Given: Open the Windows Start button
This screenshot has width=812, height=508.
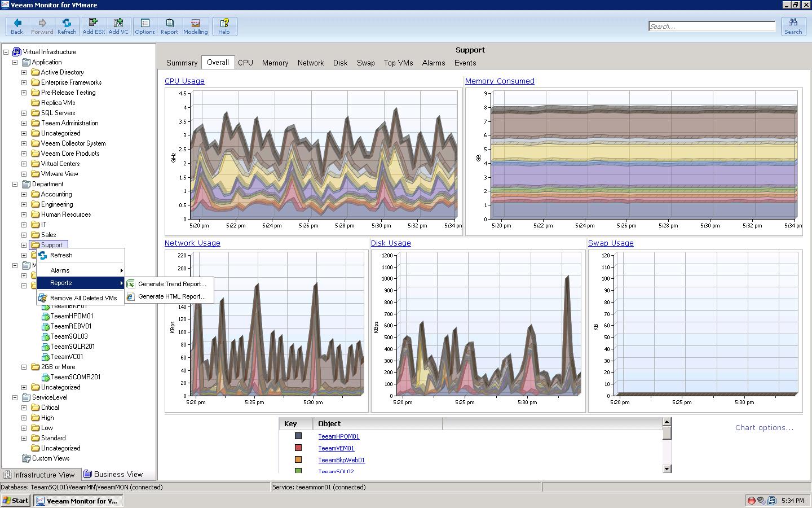Looking at the screenshot, I should pos(15,501).
